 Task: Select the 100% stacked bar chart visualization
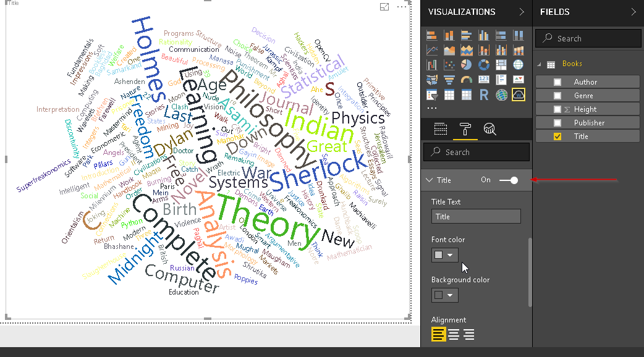coord(501,36)
